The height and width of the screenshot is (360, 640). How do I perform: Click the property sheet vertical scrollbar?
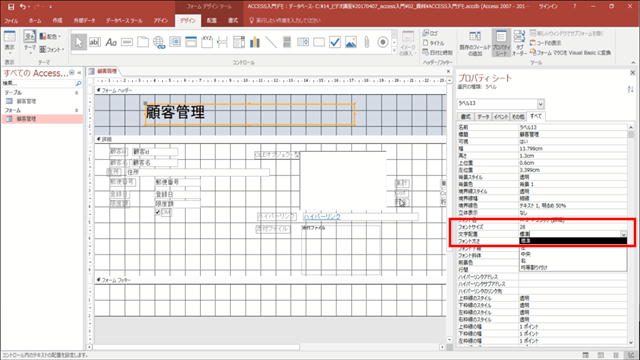[x=631, y=235]
